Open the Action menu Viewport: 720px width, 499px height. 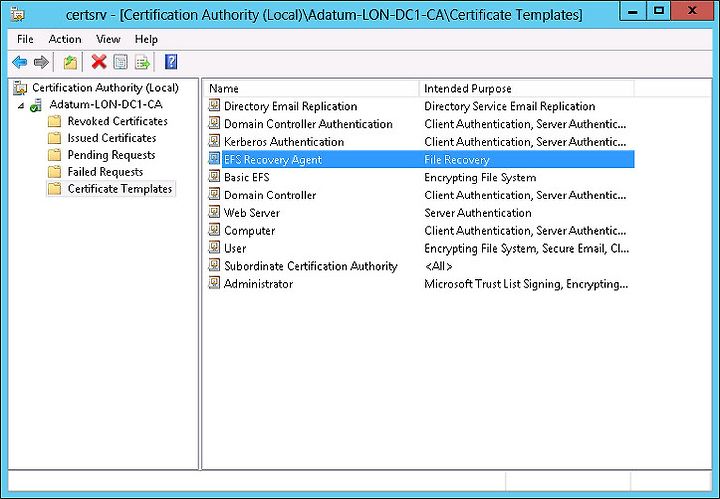[65, 39]
